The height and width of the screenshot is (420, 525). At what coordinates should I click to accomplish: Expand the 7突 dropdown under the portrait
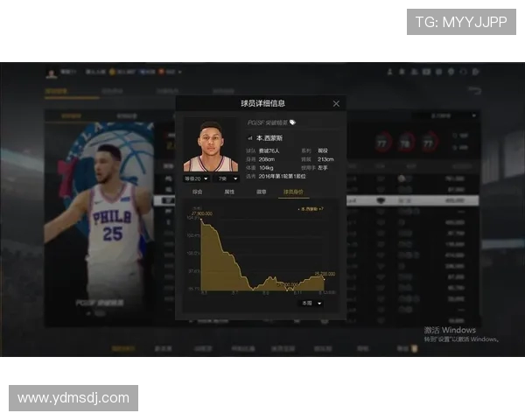tap(224, 178)
